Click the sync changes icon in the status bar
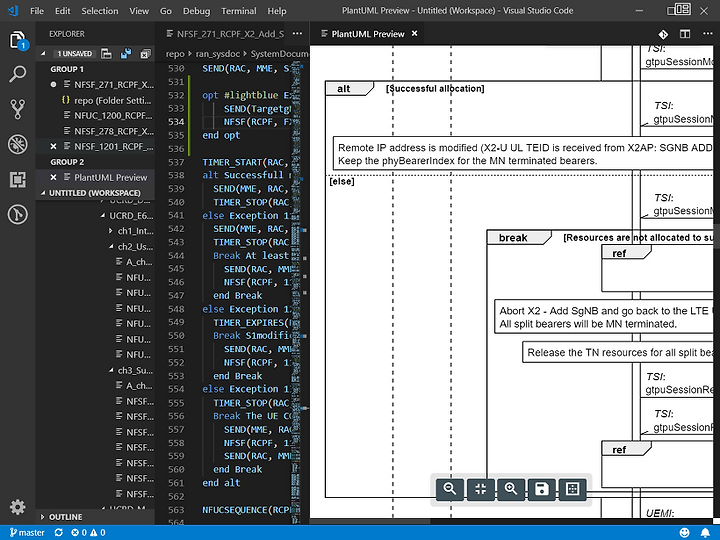720x540 pixels. pyautogui.click(x=58, y=533)
